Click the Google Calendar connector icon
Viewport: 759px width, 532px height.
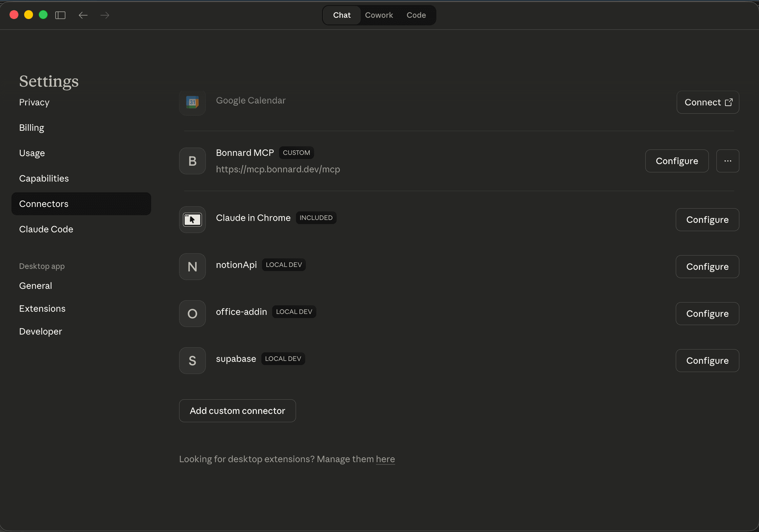(192, 103)
